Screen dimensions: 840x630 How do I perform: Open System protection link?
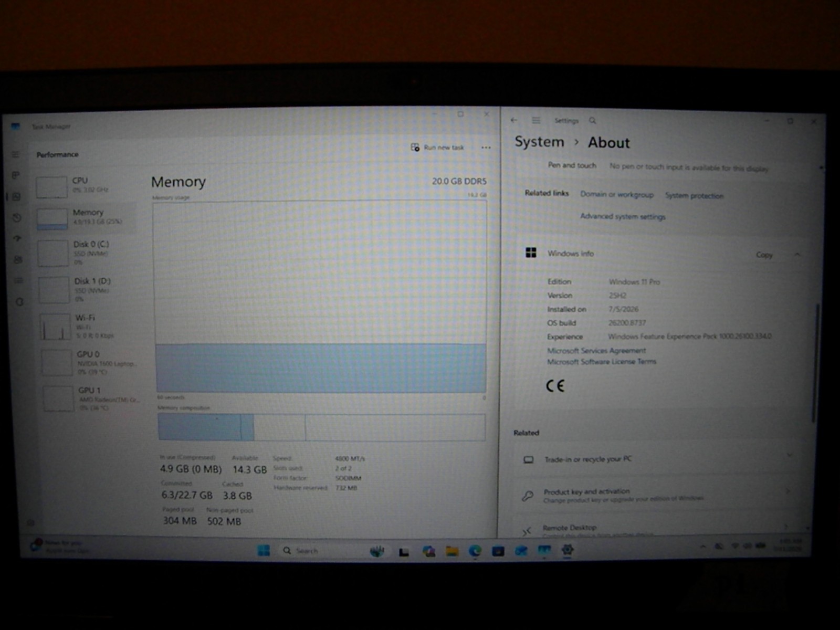tap(694, 196)
